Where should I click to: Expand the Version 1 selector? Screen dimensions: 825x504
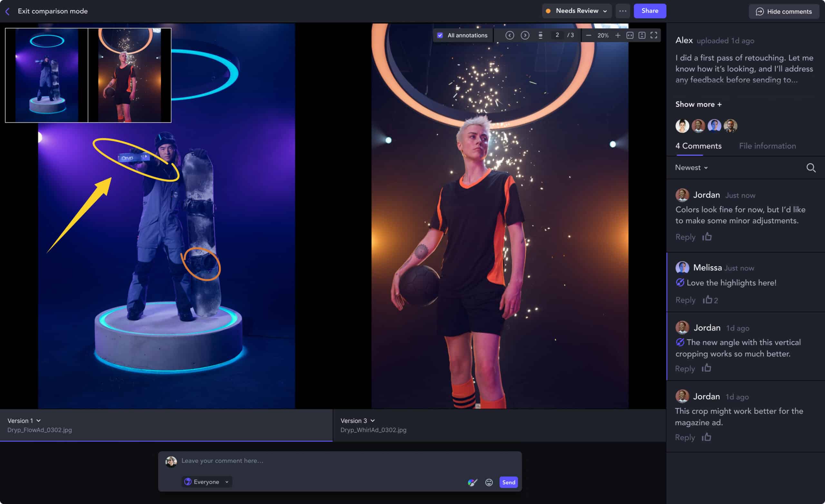pos(24,421)
